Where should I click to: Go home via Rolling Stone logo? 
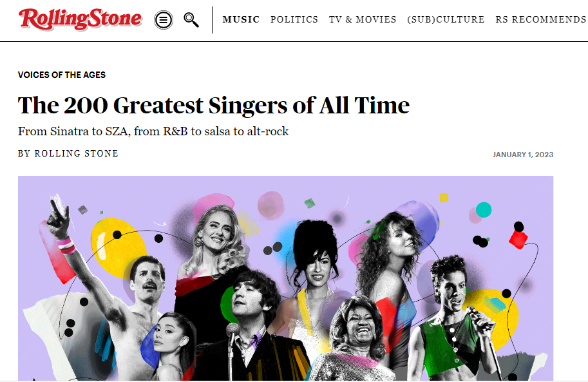pos(81,19)
